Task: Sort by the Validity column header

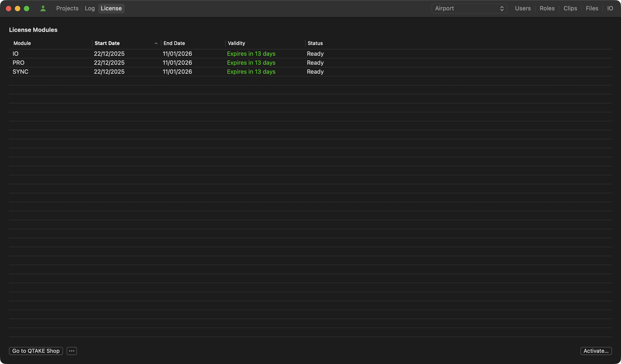Action: 236,43
